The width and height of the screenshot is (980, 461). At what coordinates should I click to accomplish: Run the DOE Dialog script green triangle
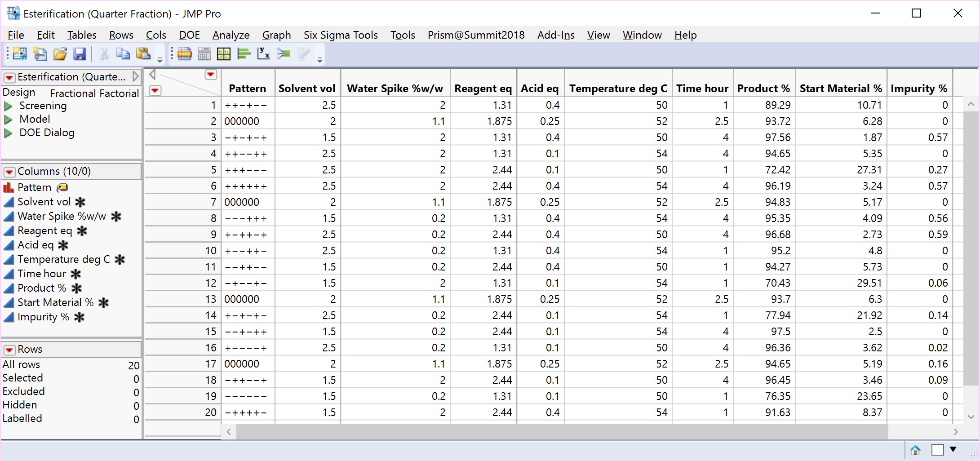click(x=8, y=133)
